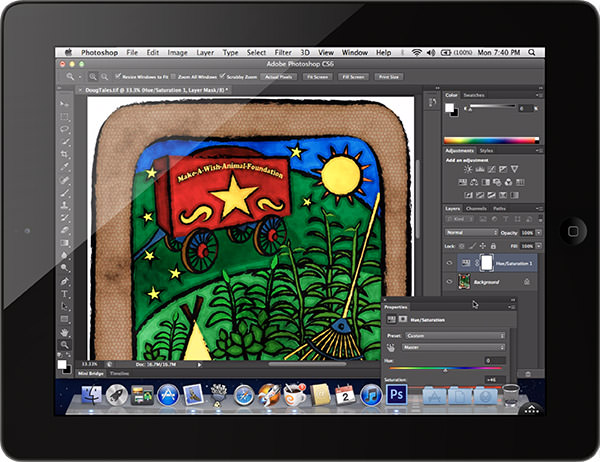600x462 pixels.
Task: Select the Quick Selection tool
Action: click(64, 142)
